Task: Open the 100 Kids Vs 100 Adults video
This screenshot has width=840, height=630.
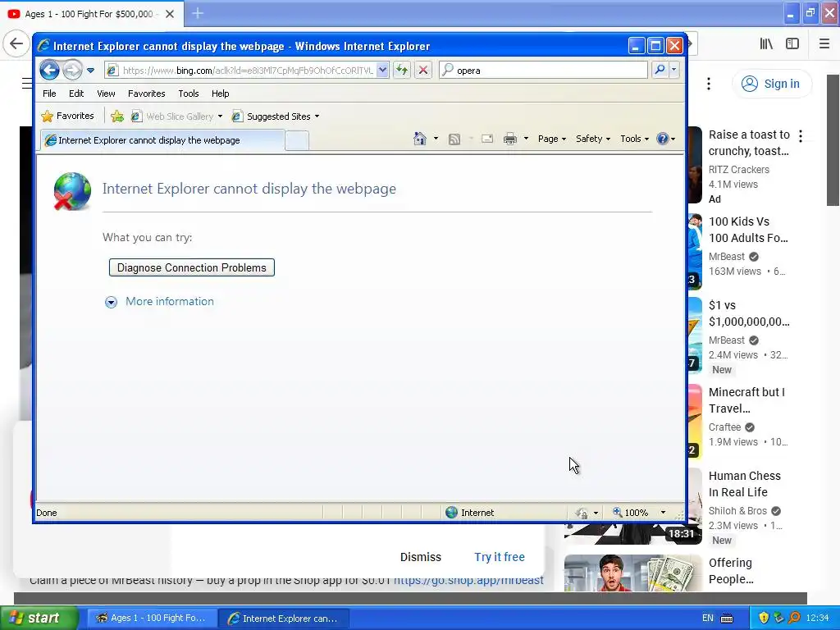Action: pyautogui.click(x=748, y=230)
